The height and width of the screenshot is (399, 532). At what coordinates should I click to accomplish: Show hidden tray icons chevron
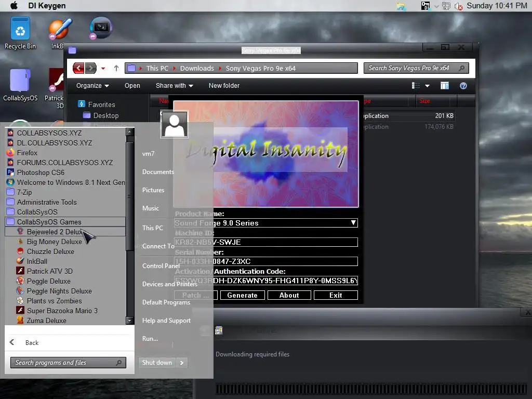pos(436,6)
